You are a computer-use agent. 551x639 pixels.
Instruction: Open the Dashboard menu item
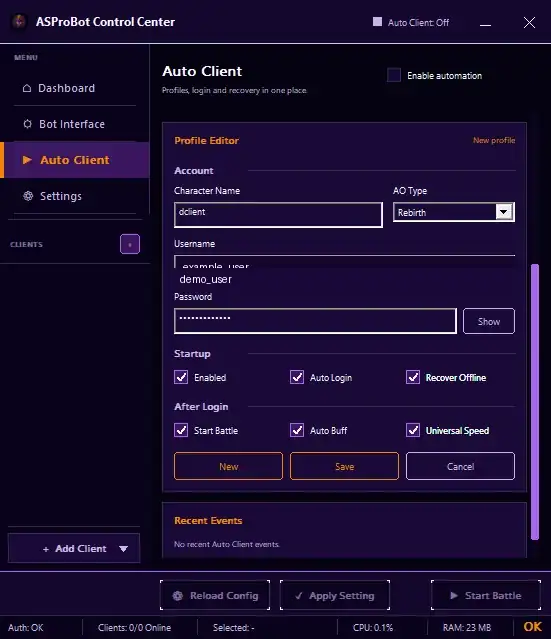pos(75,88)
